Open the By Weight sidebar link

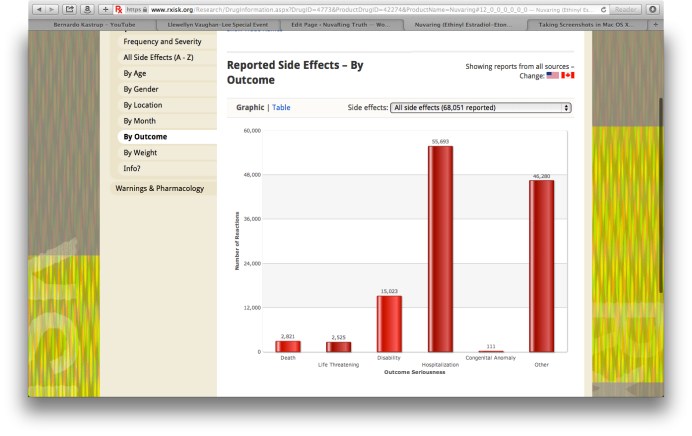[x=141, y=152]
